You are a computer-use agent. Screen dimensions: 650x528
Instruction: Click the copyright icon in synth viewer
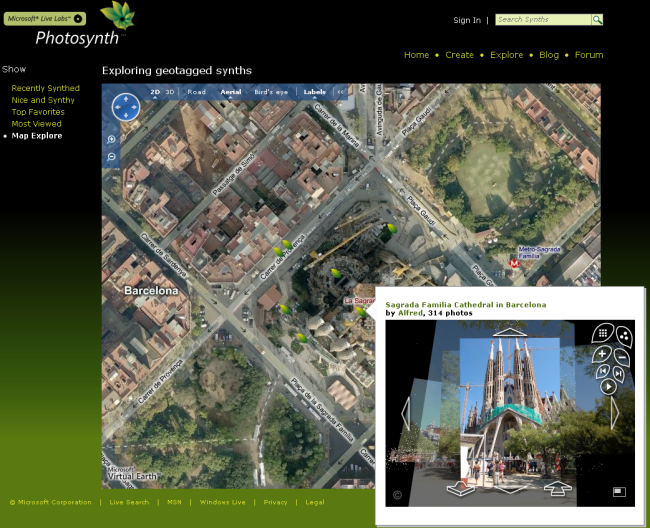(x=397, y=495)
